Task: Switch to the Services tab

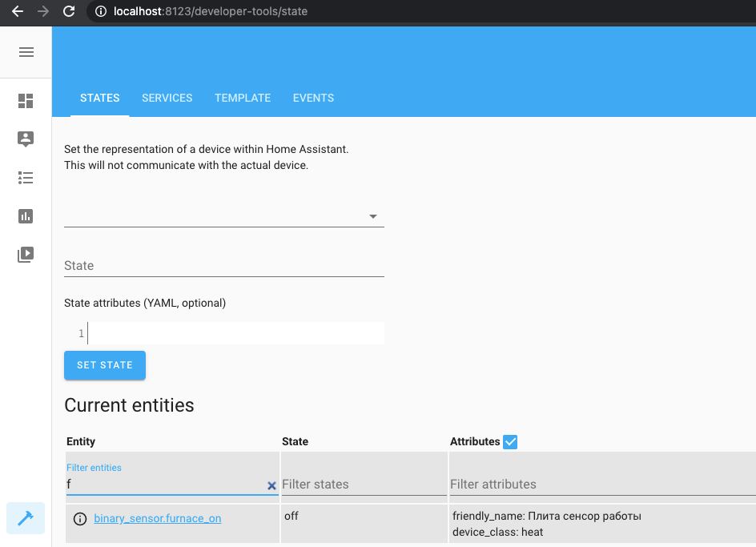Action: pos(167,98)
